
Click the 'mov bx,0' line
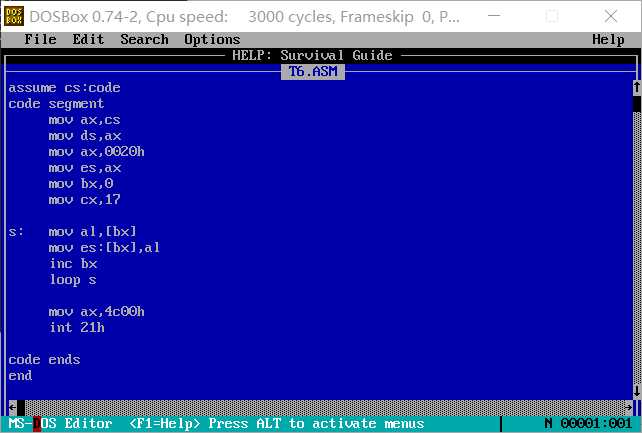click(80, 183)
